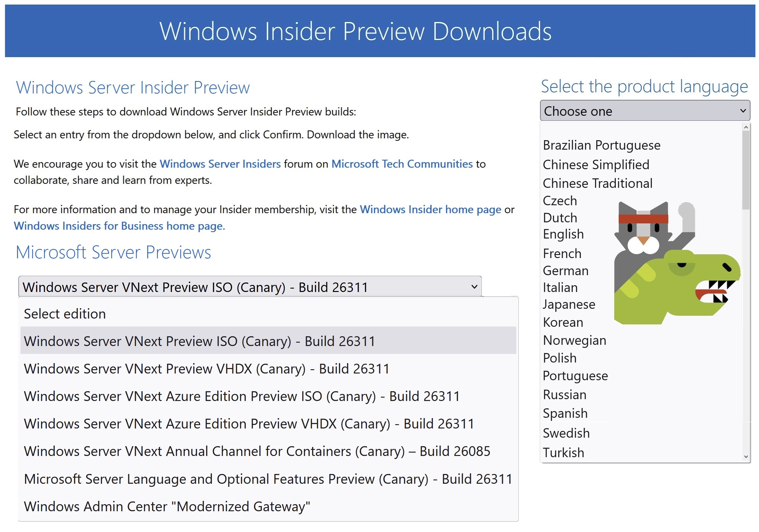Click the language dropdown chevron arrow
Viewport: 759px width, 532px height.
(743, 111)
